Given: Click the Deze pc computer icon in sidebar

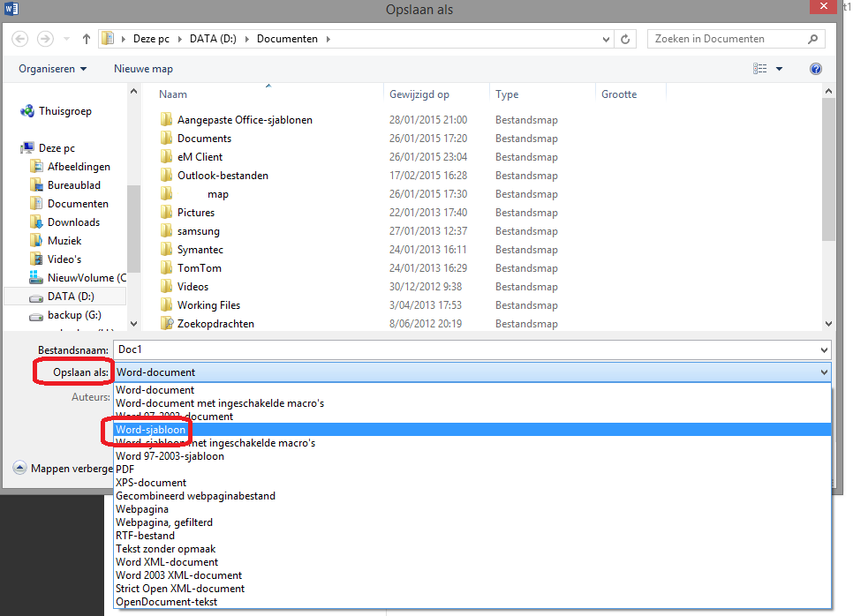Looking at the screenshot, I should point(27,148).
